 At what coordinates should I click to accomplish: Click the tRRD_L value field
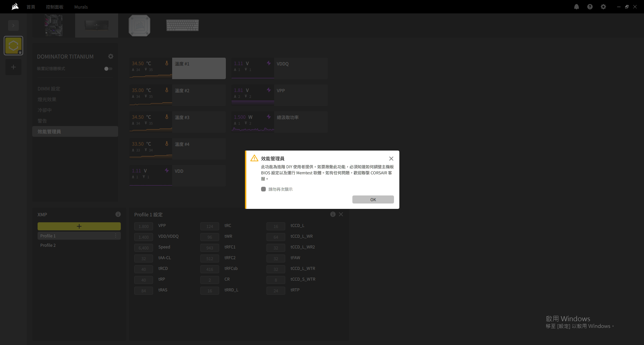tap(210, 291)
